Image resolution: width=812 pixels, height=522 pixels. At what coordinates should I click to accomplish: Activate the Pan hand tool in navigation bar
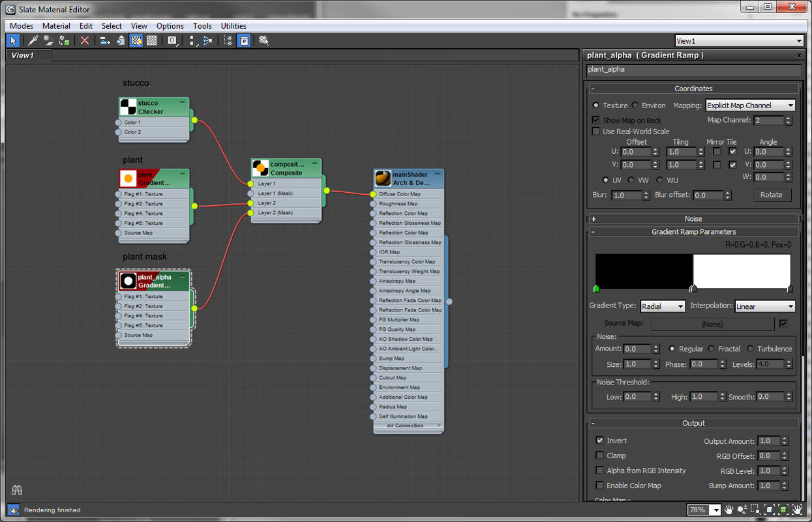729,510
